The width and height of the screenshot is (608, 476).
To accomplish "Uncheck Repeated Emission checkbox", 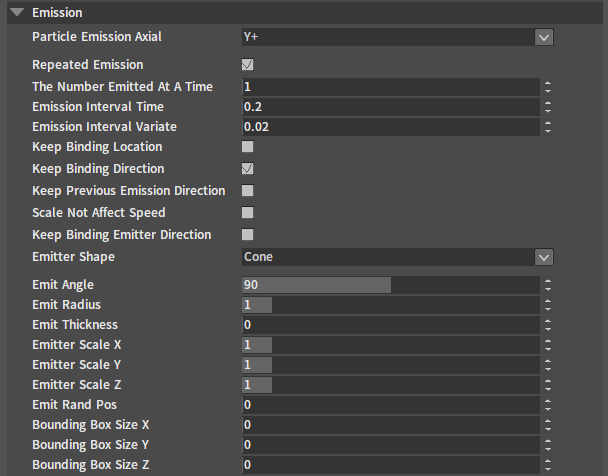I will 248,65.
